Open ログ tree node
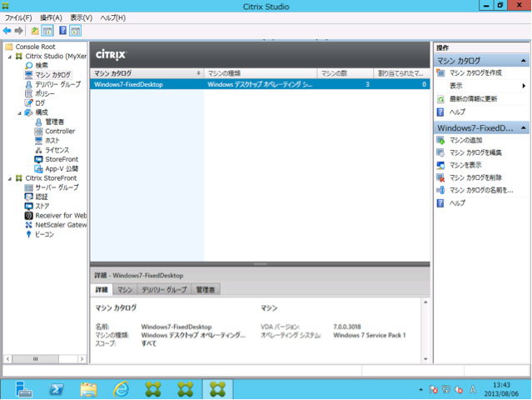The width and height of the screenshot is (532, 400). (x=40, y=102)
